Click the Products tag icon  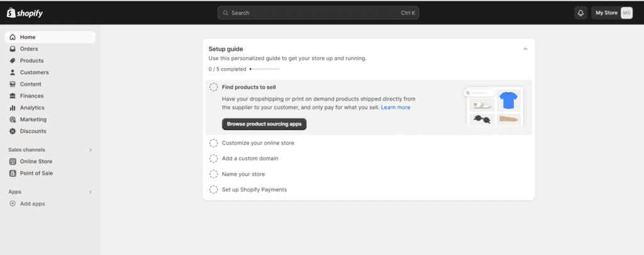coord(13,60)
